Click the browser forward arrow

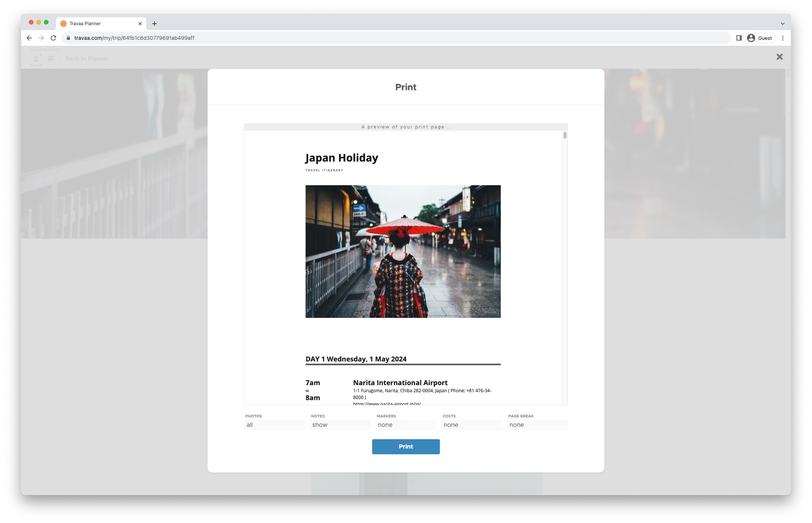(x=41, y=38)
